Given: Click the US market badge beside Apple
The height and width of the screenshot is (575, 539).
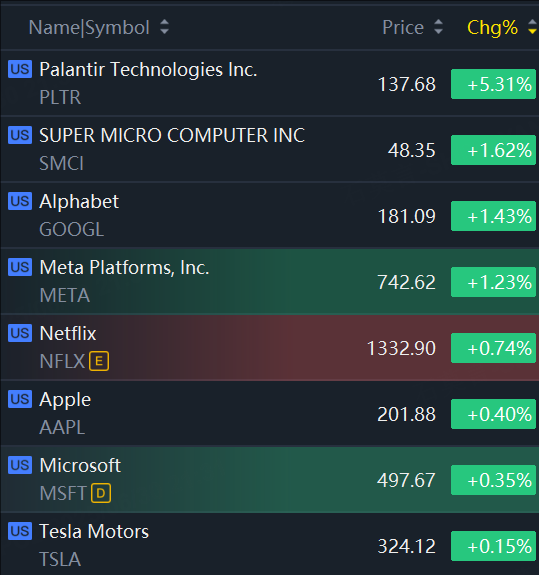Looking at the screenshot, I should 20,399.
